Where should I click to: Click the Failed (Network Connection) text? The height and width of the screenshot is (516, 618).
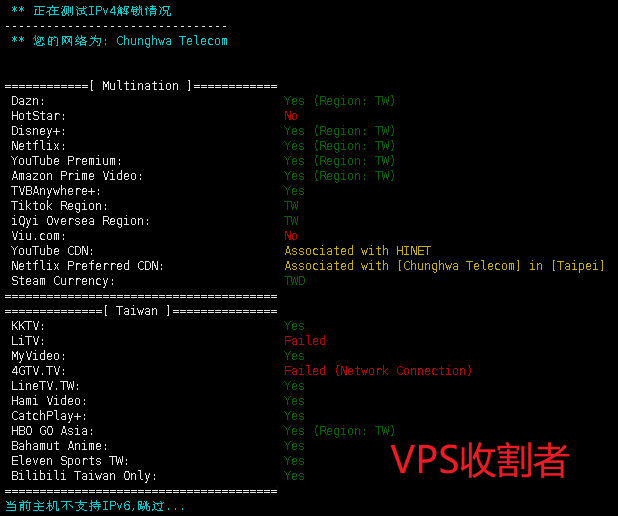(x=378, y=371)
